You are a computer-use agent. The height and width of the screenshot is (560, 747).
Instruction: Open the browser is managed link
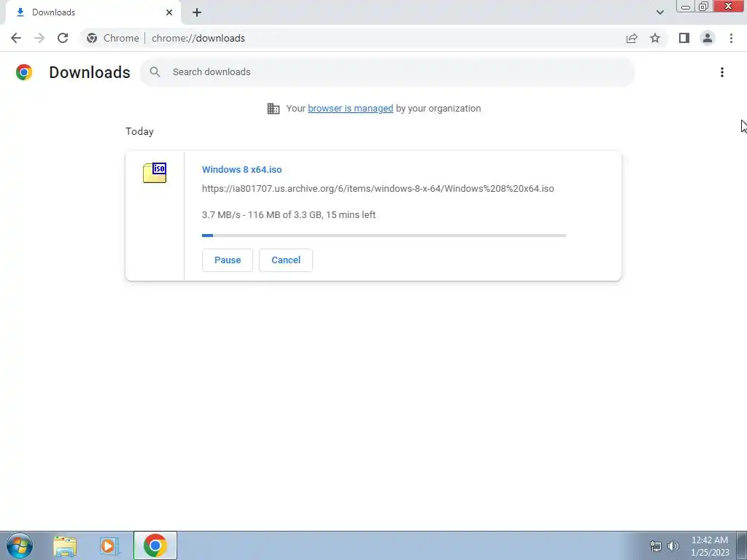(x=350, y=109)
